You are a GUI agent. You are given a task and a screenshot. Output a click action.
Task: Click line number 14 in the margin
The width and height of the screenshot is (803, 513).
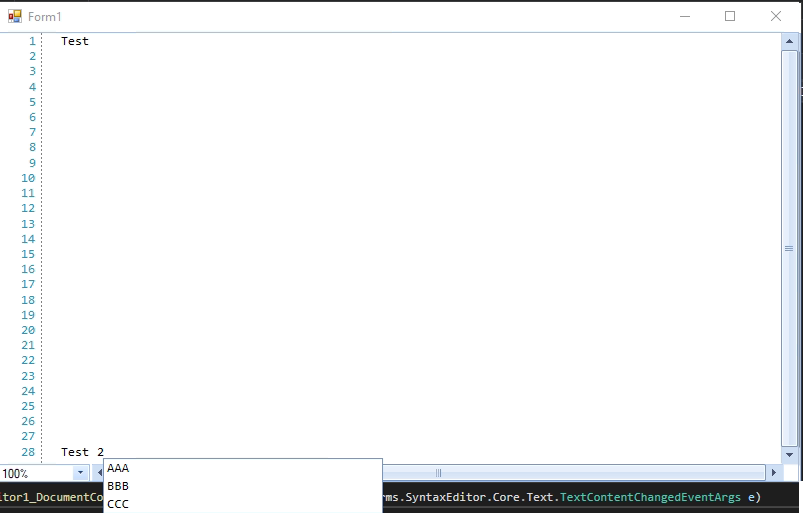coord(28,239)
